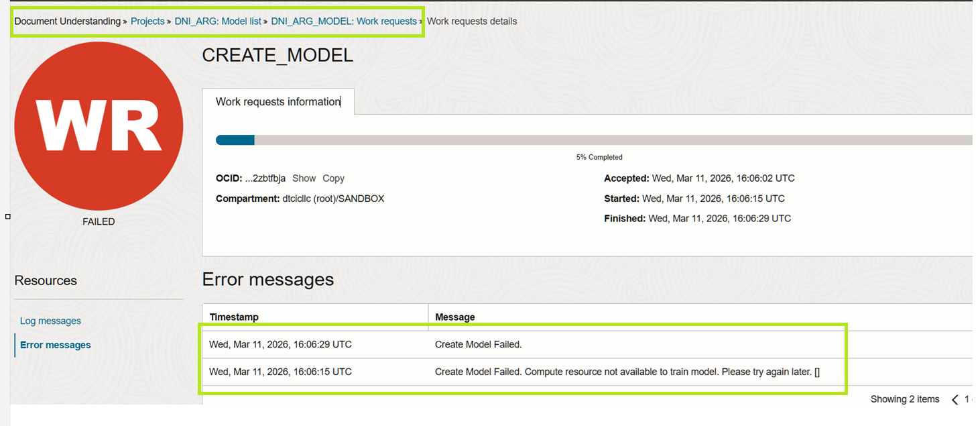
Task: Open Log messages in Resources
Action: (x=50, y=321)
